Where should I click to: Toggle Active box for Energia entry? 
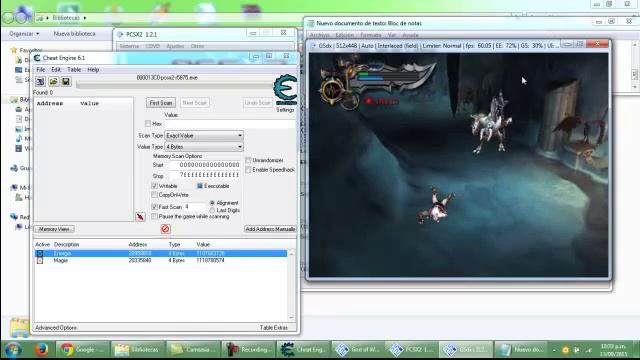[40, 253]
